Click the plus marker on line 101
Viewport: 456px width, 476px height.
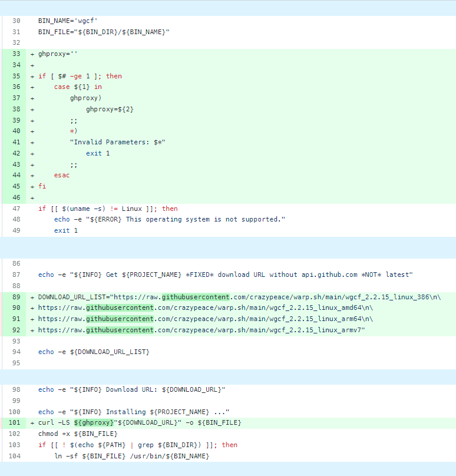coord(32,423)
